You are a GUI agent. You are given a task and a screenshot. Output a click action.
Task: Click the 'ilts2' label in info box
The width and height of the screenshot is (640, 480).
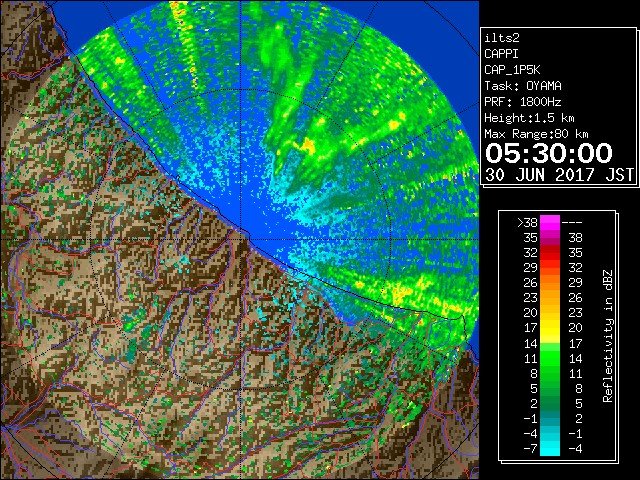coord(502,38)
